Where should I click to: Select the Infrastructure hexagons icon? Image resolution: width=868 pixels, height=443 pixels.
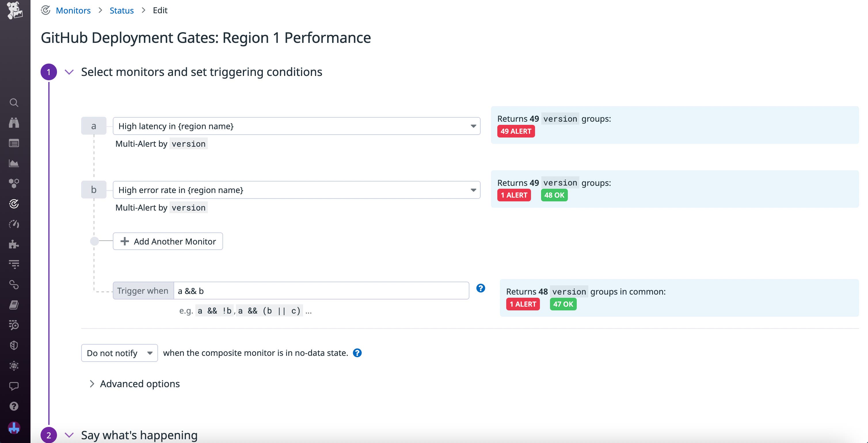[14, 183]
